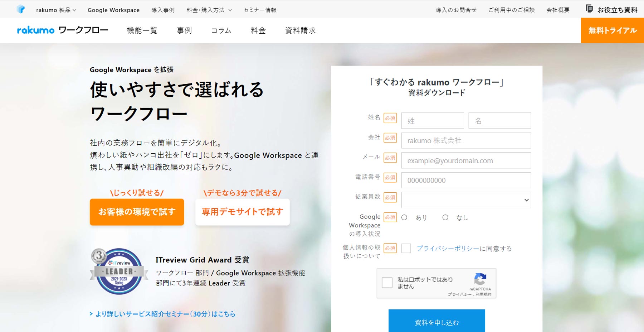Open 導入事例 in top menu
644x332 pixels.
tap(163, 10)
